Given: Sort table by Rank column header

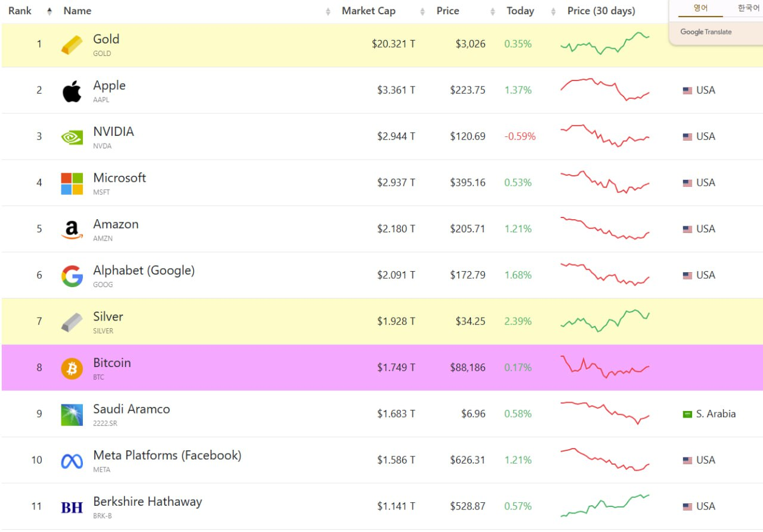Looking at the screenshot, I should pyautogui.click(x=20, y=11).
